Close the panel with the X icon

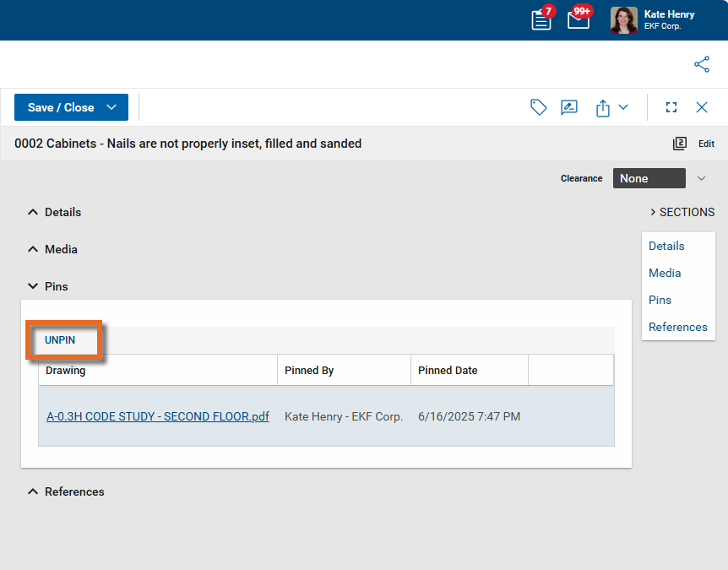click(x=702, y=107)
